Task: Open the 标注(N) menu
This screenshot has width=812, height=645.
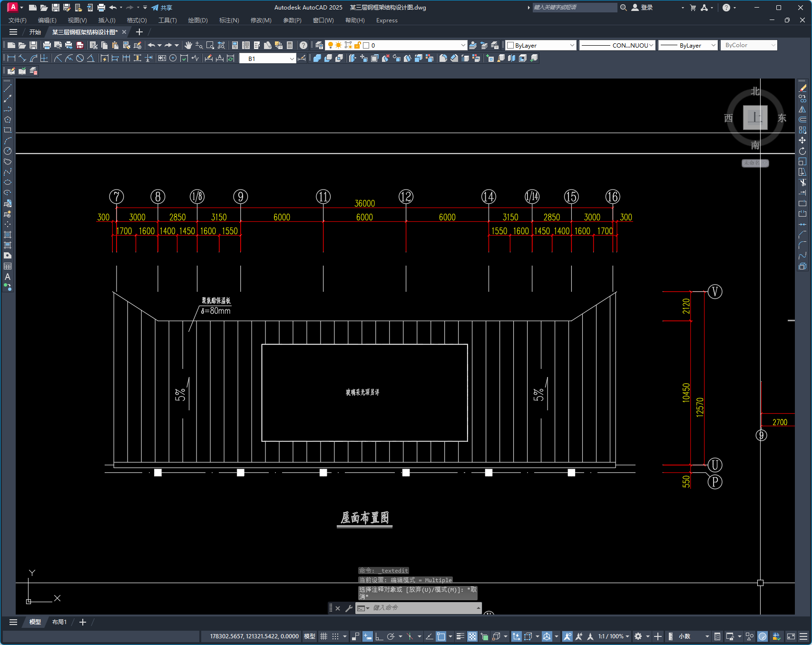Action: coord(229,20)
